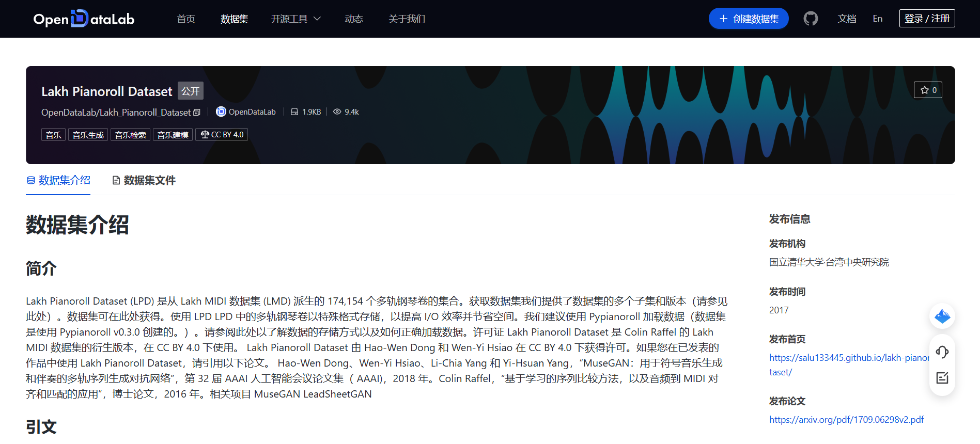The width and height of the screenshot is (980, 444).
Task: Switch language to En
Action: [x=877, y=19]
